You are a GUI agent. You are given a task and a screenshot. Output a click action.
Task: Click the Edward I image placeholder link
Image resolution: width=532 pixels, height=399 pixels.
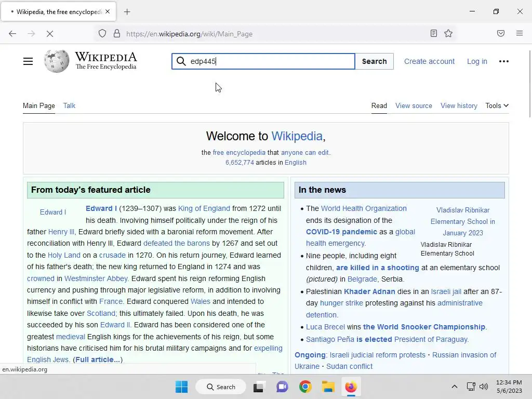(53, 212)
